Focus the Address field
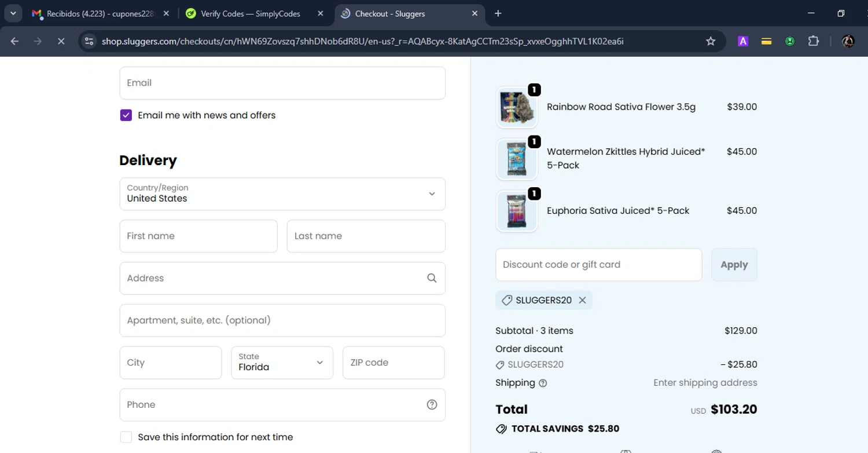 pos(282,278)
